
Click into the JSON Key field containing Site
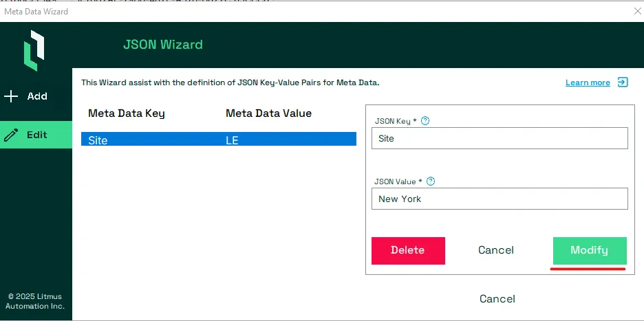(500, 138)
